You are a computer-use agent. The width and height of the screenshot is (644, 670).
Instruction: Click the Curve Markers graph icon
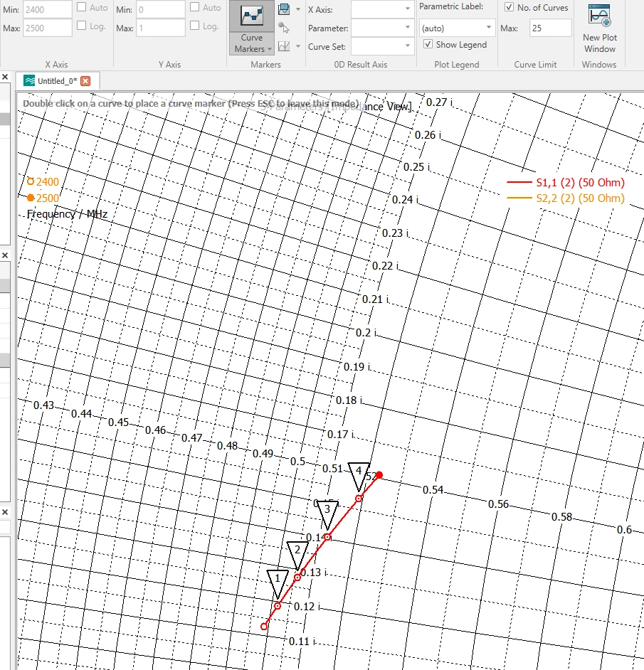[251, 16]
